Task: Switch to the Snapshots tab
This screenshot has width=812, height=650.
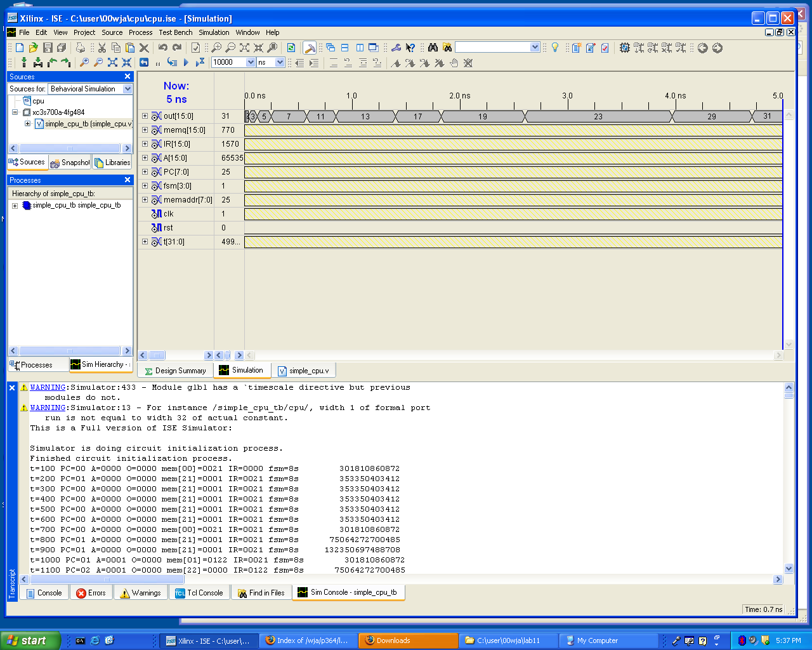Action: [70, 162]
